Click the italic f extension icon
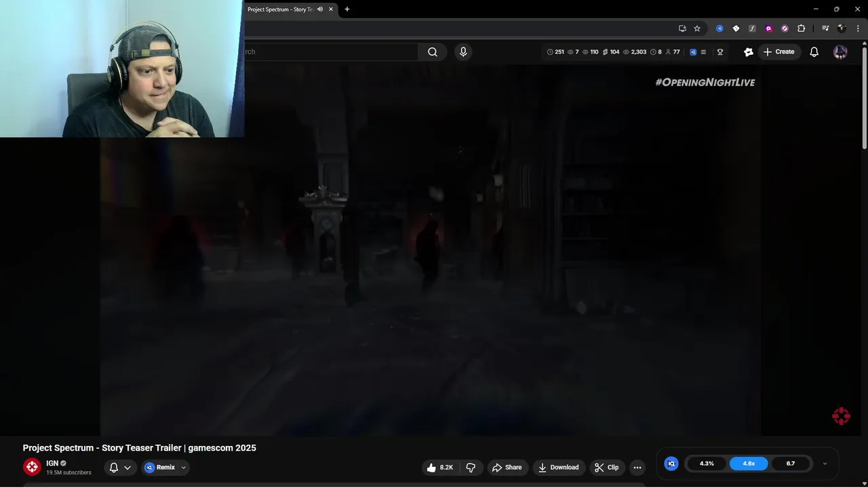 752,28
